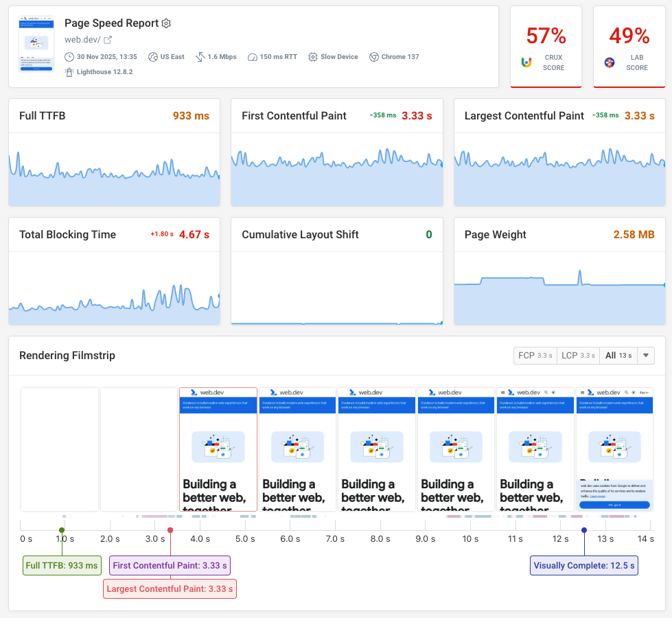This screenshot has width=672, height=618.
Task: Open the Page Speed Report settings gear
Action: (x=166, y=23)
